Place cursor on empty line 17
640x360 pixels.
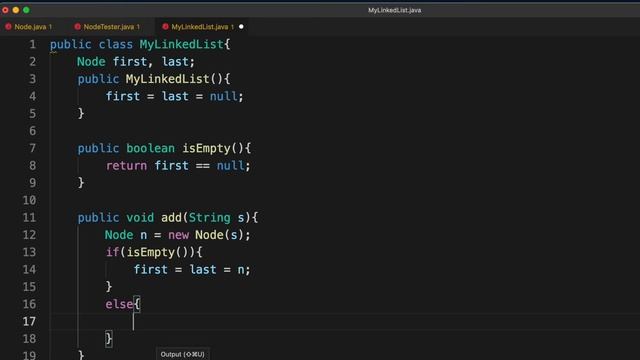coord(345,322)
